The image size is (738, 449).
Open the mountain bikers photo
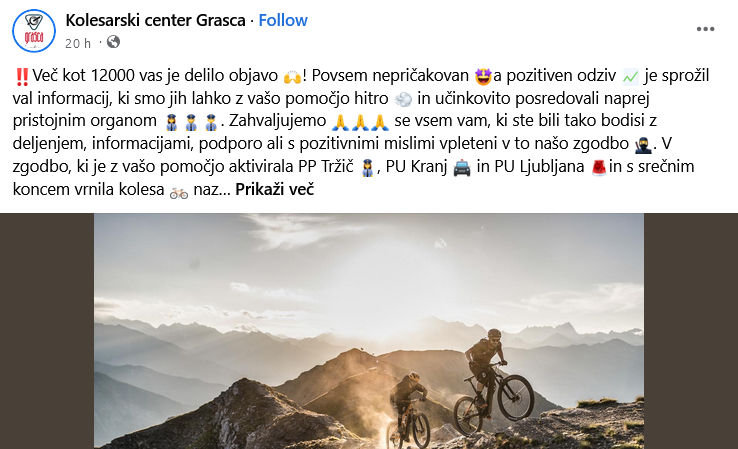(x=369, y=331)
